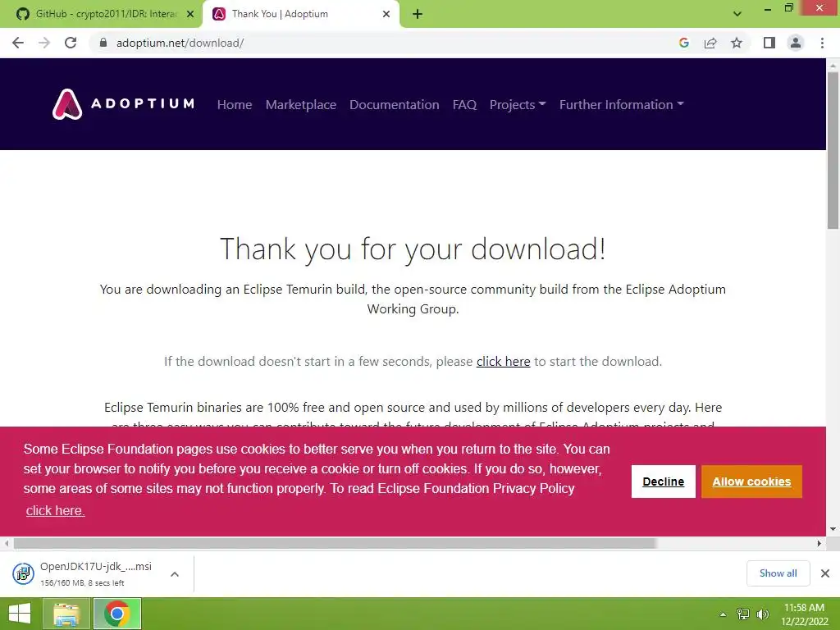
Task: Show hidden system tray icons
Action: click(x=724, y=614)
